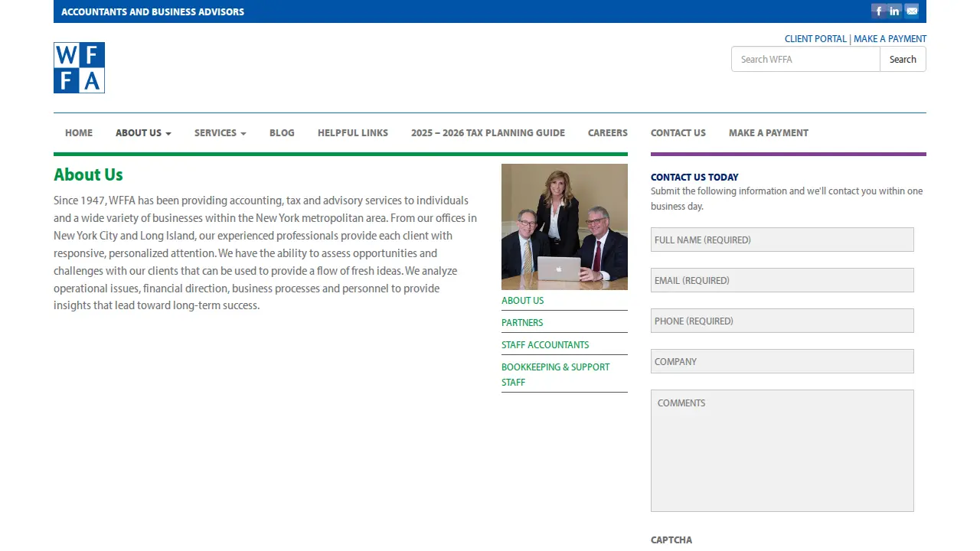Click the partners photo thumbnail
This screenshot has width=980, height=551.
click(564, 227)
